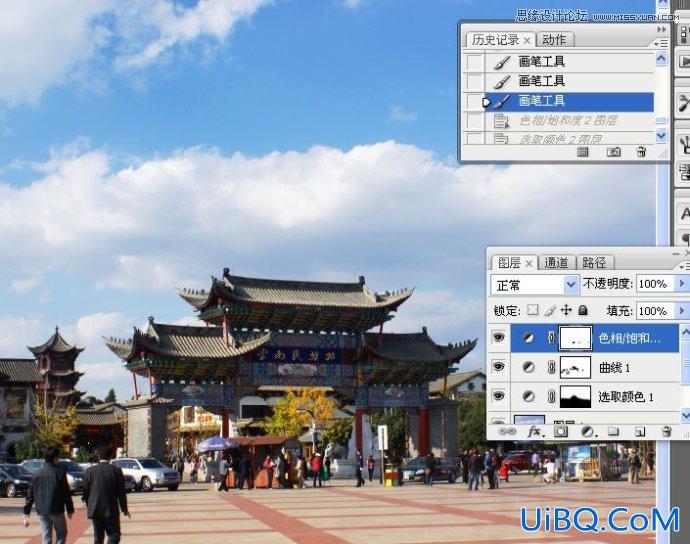The height and width of the screenshot is (544, 690).
Task: Click the 不透明度 100% value field
Action: (655, 284)
